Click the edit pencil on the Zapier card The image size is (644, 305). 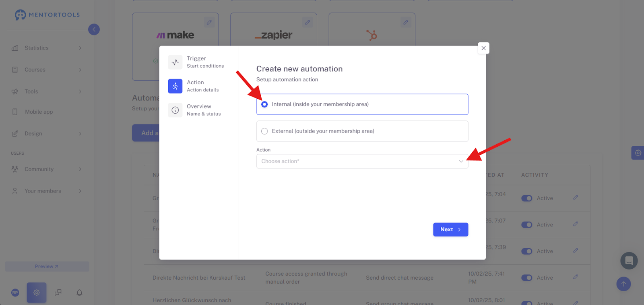pyautogui.click(x=308, y=23)
